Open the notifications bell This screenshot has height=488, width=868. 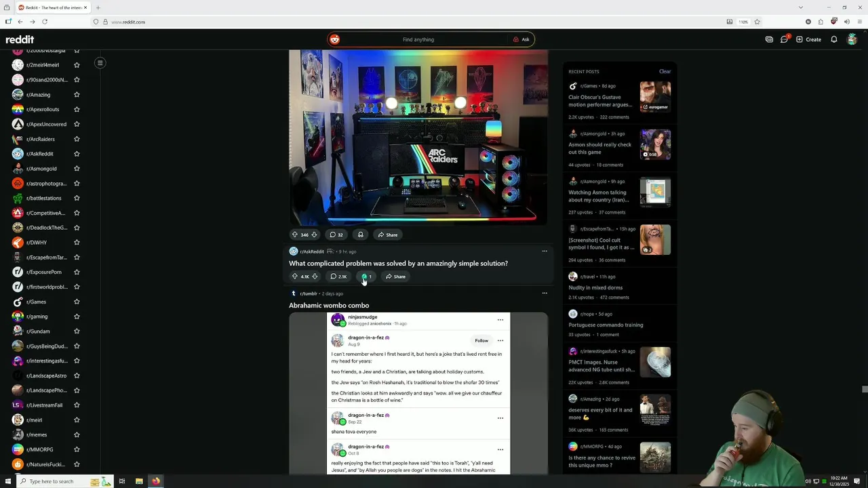(x=834, y=39)
